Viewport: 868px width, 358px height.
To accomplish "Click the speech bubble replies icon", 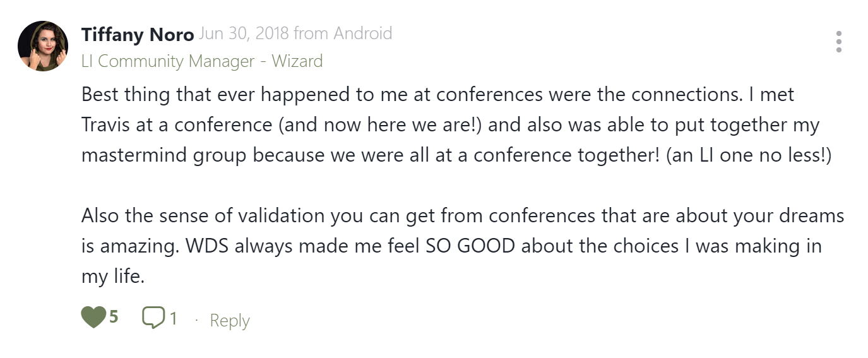I will coord(153,318).
